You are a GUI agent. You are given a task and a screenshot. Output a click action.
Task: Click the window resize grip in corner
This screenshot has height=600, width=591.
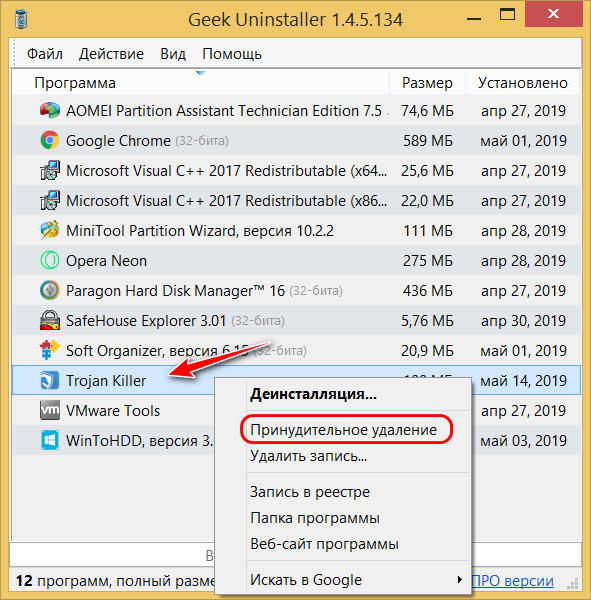573,583
